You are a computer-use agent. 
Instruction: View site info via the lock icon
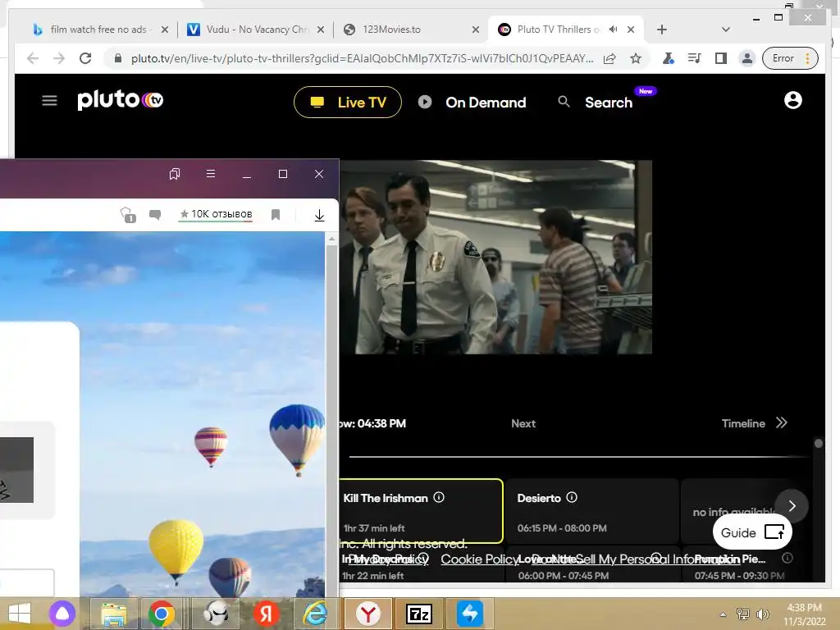[x=118, y=58]
